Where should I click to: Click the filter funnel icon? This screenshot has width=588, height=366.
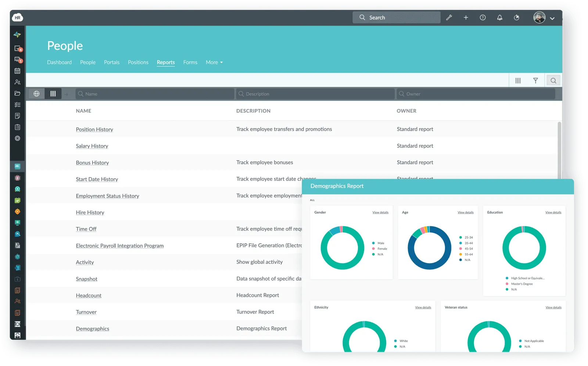point(535,80)
